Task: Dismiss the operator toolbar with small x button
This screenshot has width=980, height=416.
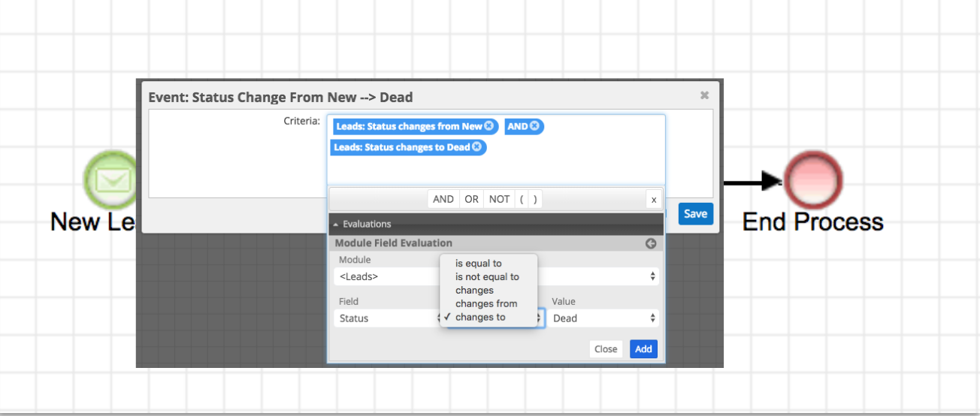Action: coord(654,199)
